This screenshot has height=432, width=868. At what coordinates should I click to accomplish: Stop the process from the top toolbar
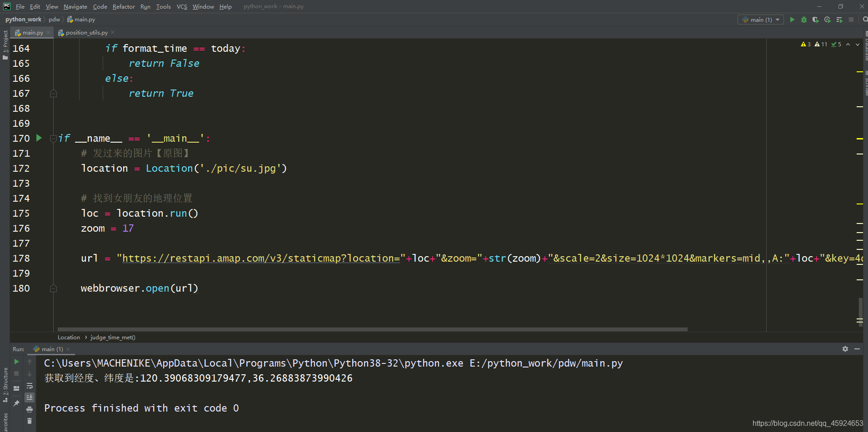click(851, 20)
